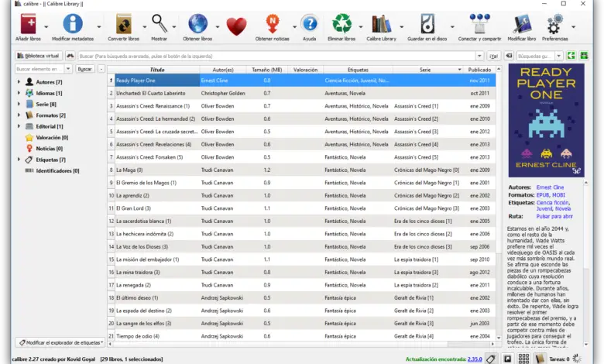
Task: Toggle the cover browser status bar icon
Action: (508, 359)
